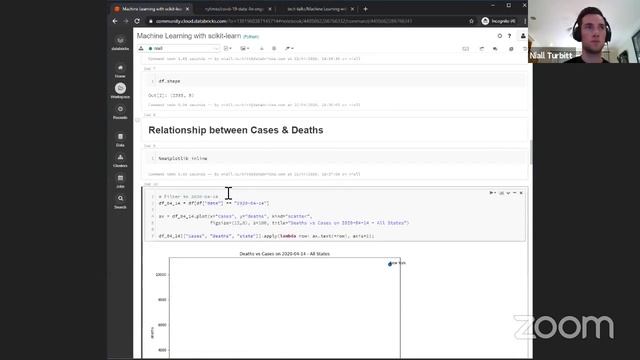Click the df.shape code cell
The width and height of the screenshot is (640, 360).
coord(336,81)
